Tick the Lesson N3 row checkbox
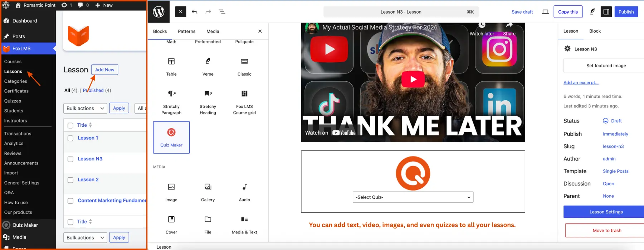Viewport: 644px width, 250px height. [x=70, y=159]
